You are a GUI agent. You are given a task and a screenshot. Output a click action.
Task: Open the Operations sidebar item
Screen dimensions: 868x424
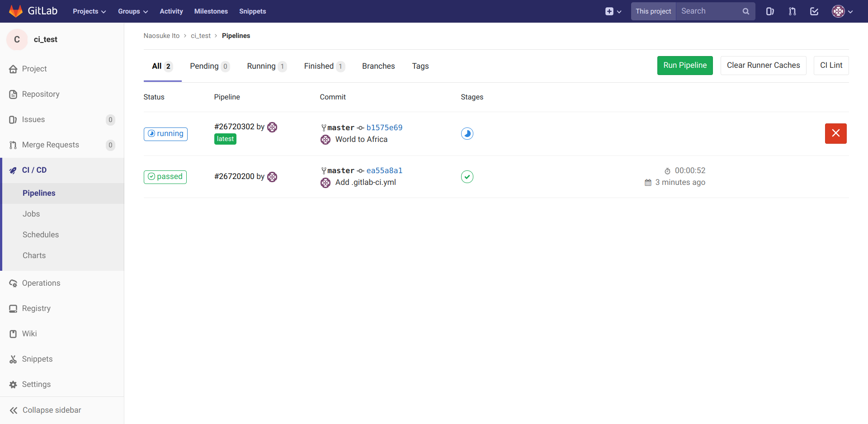coord(62,283)
